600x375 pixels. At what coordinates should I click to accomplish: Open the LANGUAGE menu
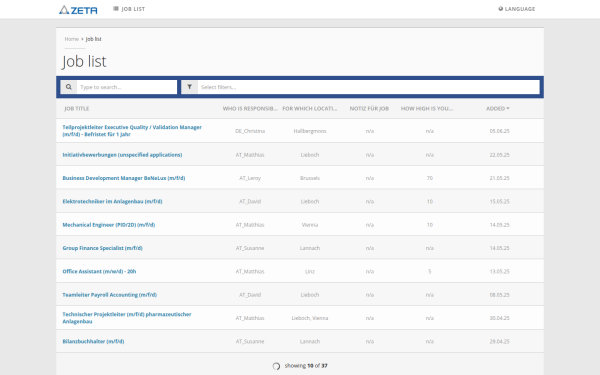pos(517,9)
